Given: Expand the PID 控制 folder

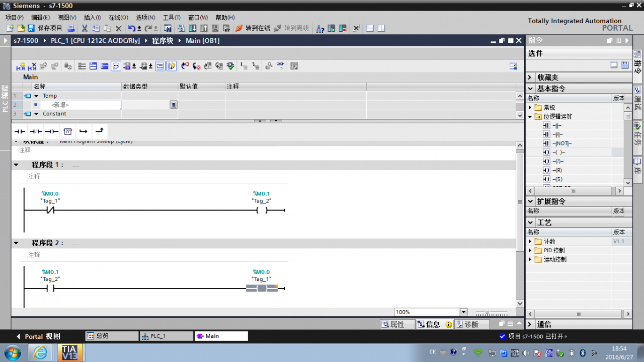Looking at the screenshot, I should pyautogui.click(x=530, y=251).
